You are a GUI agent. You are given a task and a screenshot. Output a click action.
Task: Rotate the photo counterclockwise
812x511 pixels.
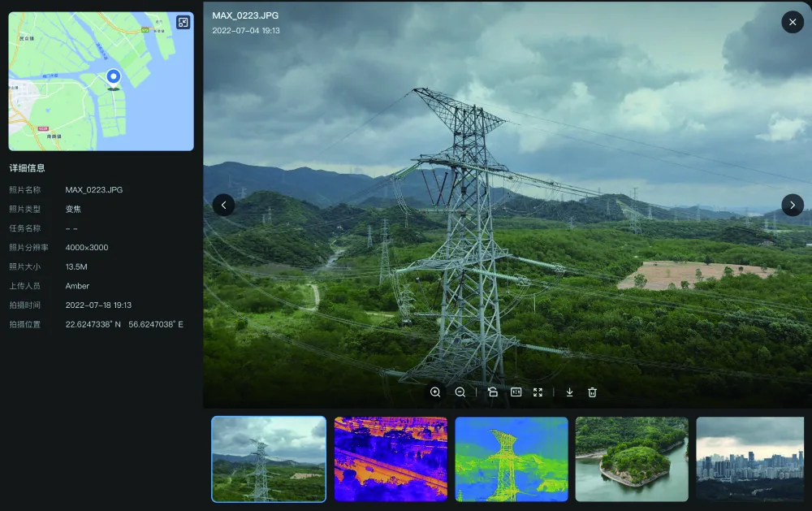point(493,392)
